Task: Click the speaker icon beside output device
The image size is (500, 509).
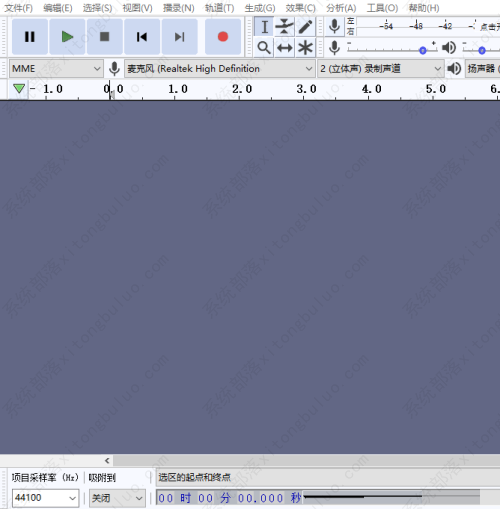Action: [454, 69]
